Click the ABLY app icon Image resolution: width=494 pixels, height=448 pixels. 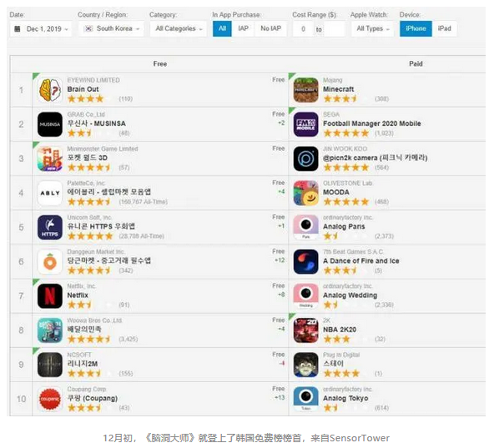tap(50, 193)
